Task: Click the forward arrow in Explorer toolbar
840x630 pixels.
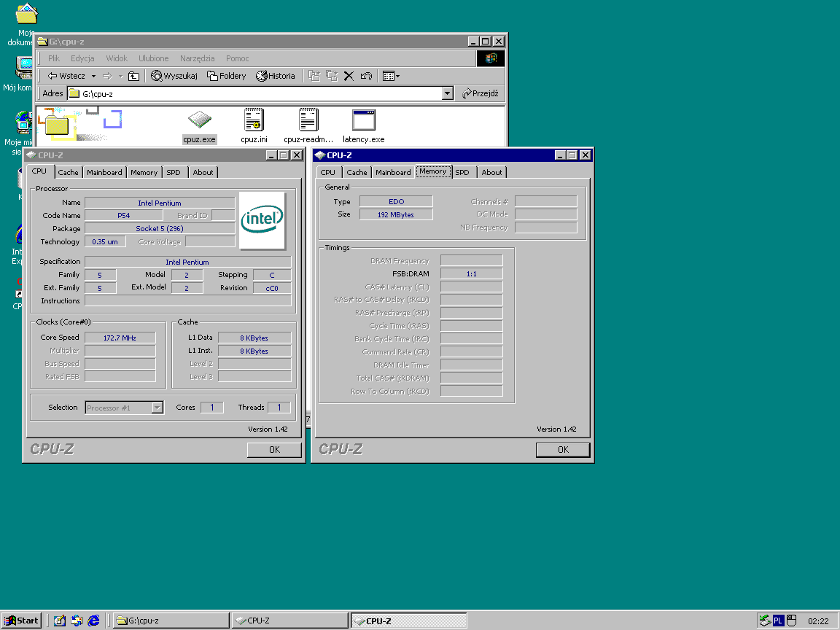Action: point(107,76)
